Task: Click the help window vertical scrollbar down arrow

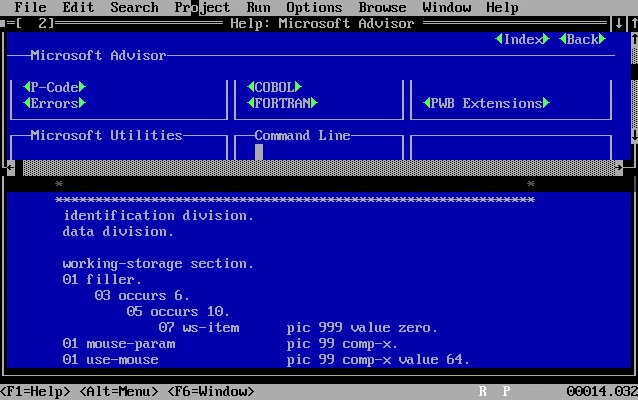Action: [x=634, y=135]
